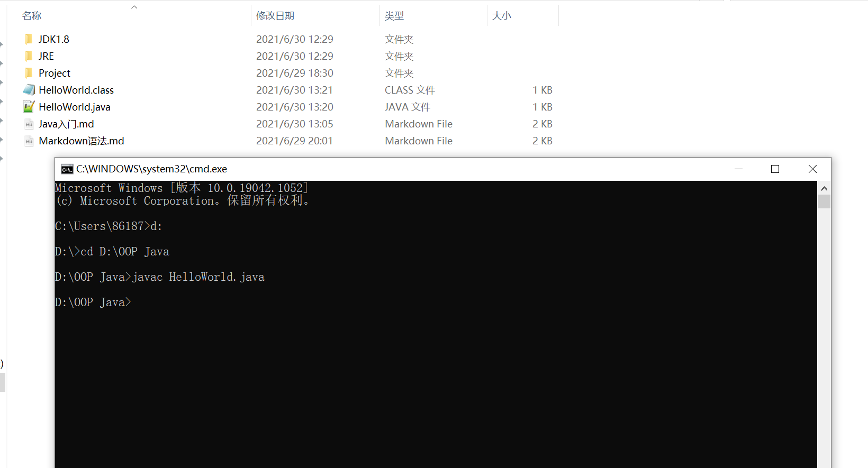Open the cmd.exe window system menu icon

point(67,169)
